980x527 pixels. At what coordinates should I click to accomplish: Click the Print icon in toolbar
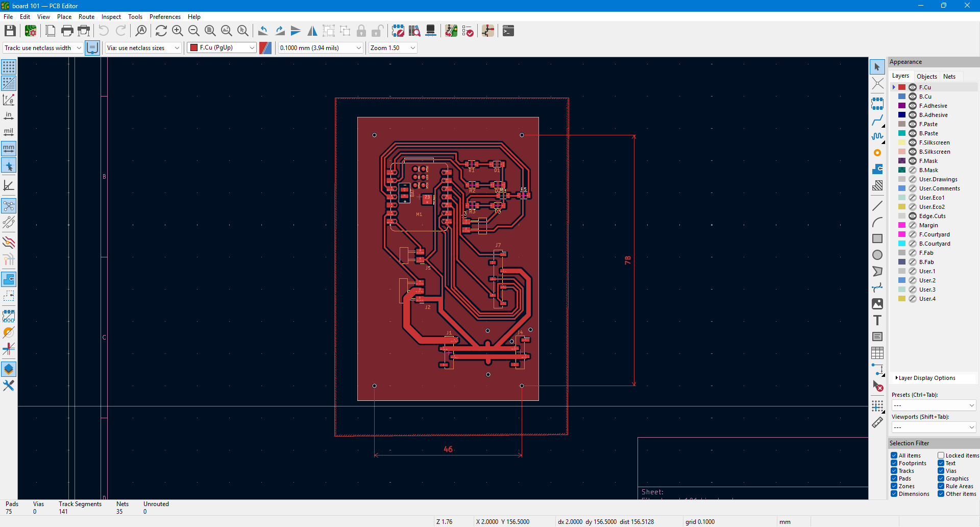point(67,31)
